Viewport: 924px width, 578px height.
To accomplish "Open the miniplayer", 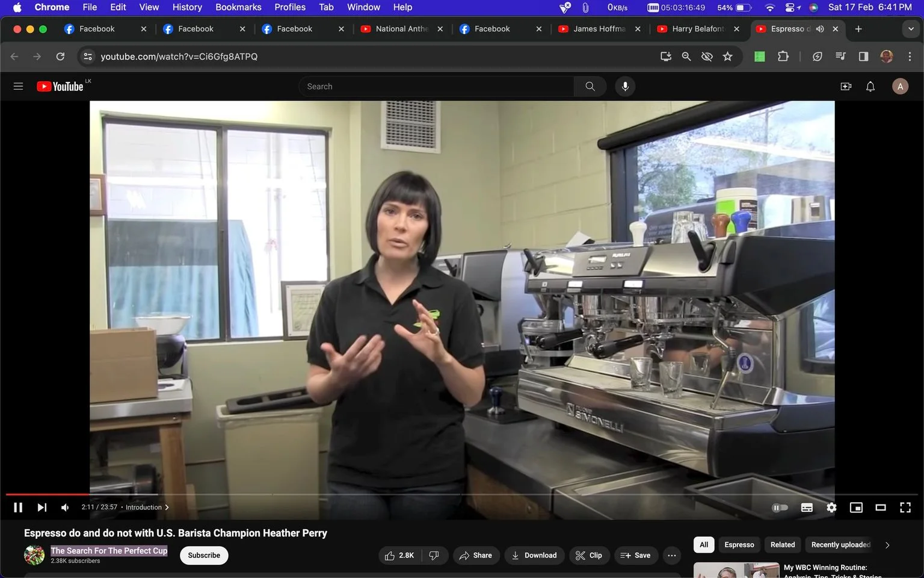I will tap(856, 508).
